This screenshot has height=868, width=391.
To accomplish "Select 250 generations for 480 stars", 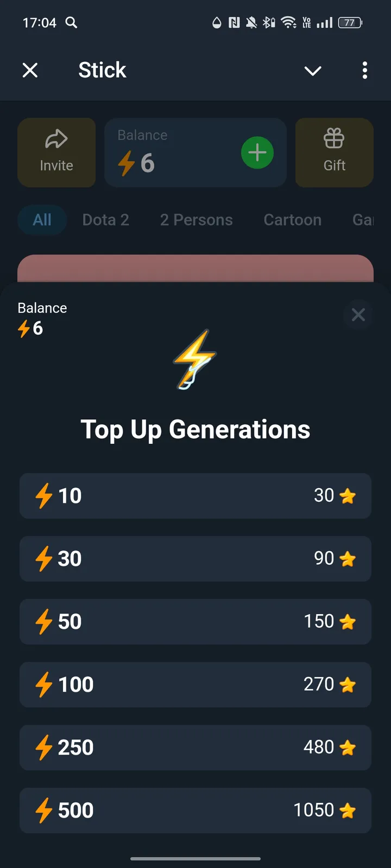I will [195, 748].
